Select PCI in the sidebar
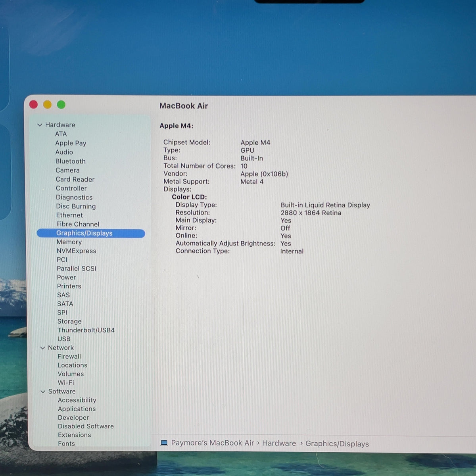 62,260
